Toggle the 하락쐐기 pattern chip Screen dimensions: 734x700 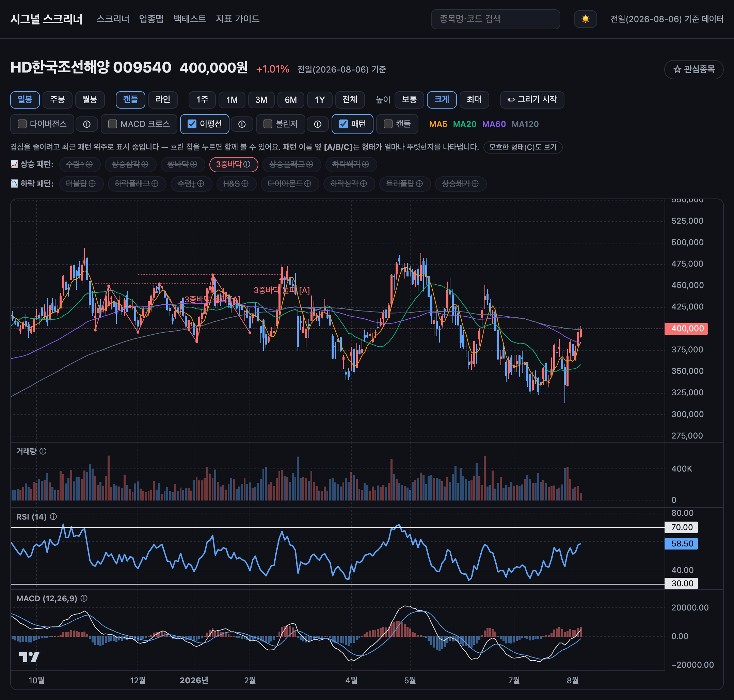click(x=351, y=164)
